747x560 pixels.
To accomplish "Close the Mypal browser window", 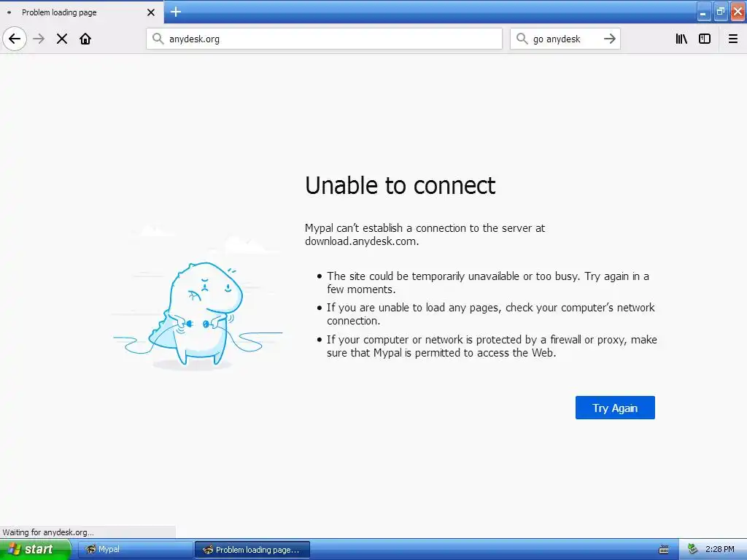I will tap(738, 12).
